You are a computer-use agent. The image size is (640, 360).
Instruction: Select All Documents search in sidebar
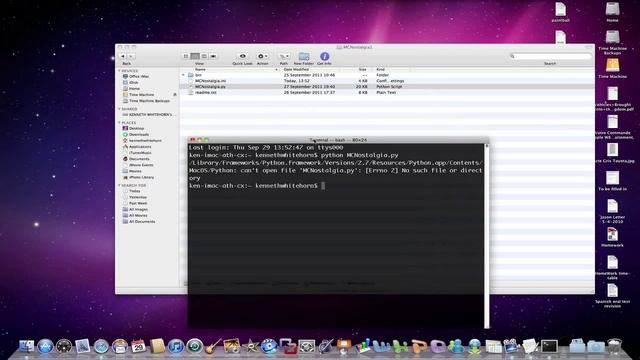click(139, 222)
